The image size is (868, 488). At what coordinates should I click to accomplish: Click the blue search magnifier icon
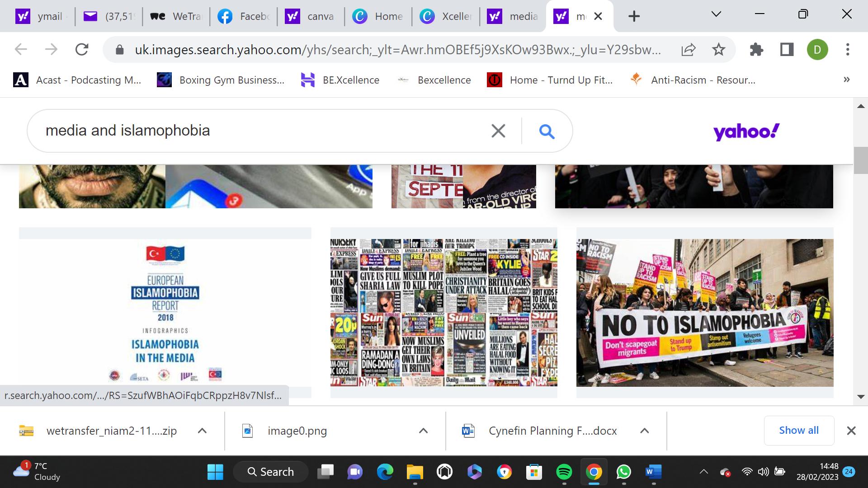coord(547,131)
